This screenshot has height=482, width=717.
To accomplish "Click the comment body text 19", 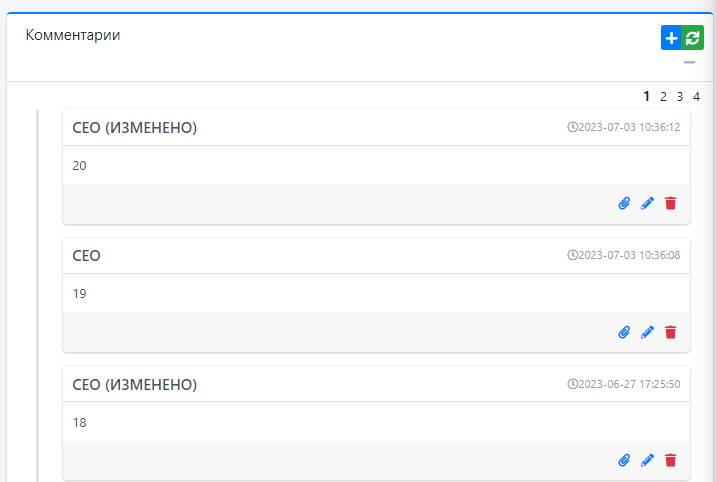I will [x=80, y=294].
